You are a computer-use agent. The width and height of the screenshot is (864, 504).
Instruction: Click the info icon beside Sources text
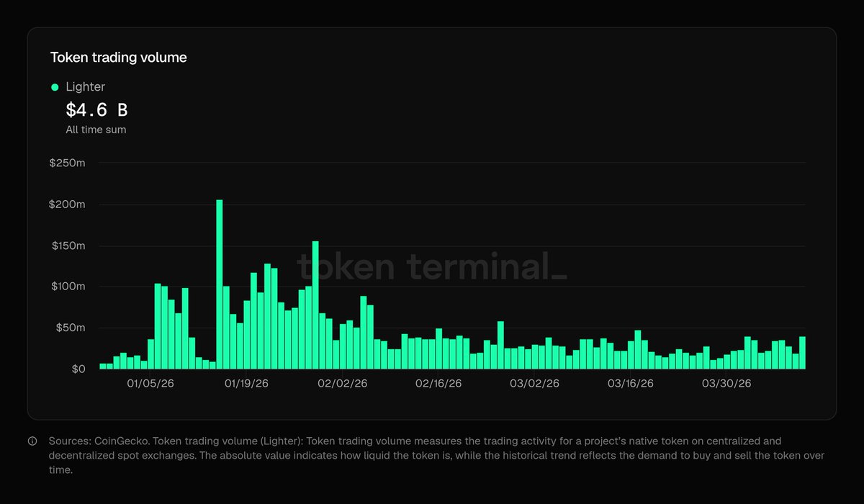click(32, 441)
